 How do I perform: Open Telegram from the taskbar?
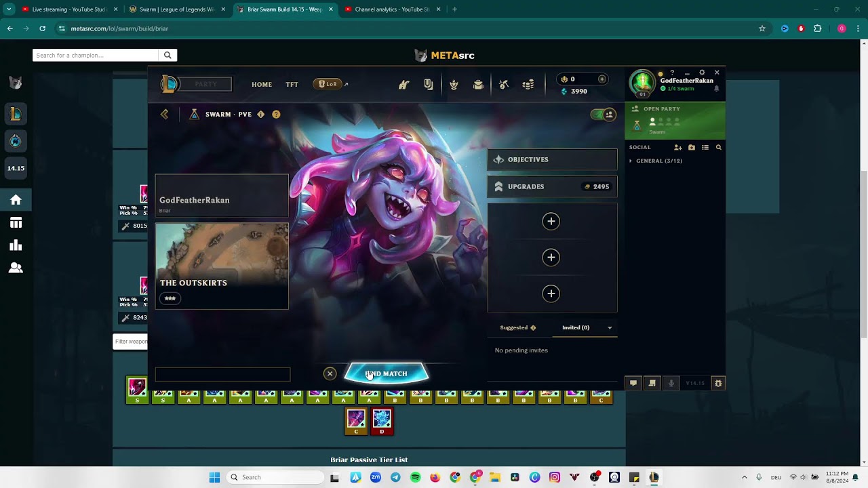coord(395,477)
